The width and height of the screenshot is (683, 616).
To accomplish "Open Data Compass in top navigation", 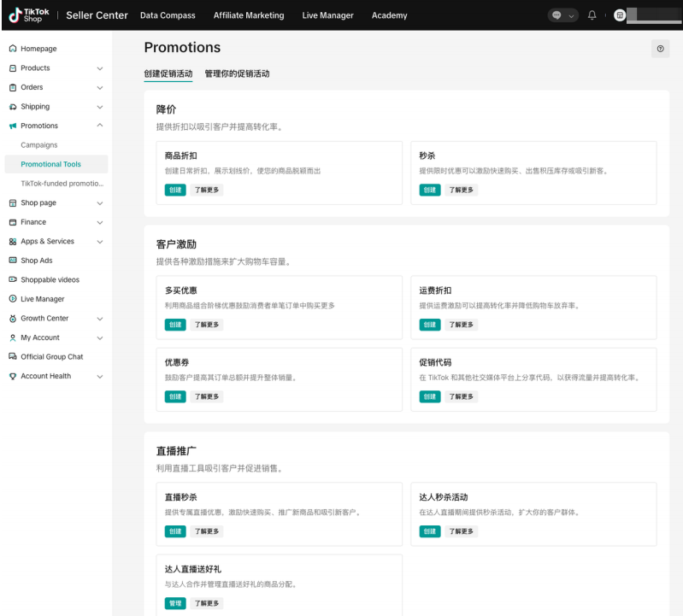I will pos(168,15).
